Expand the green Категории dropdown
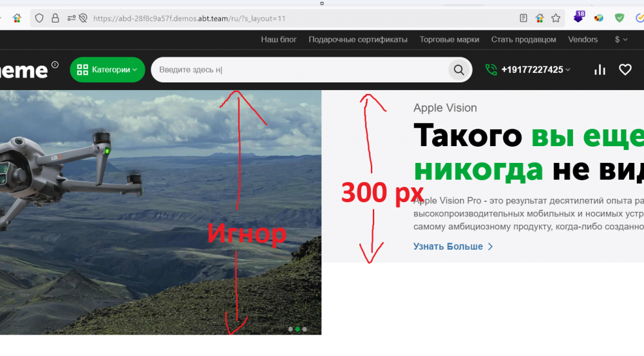This screenshot has width=644, height=356. (108, 70)
